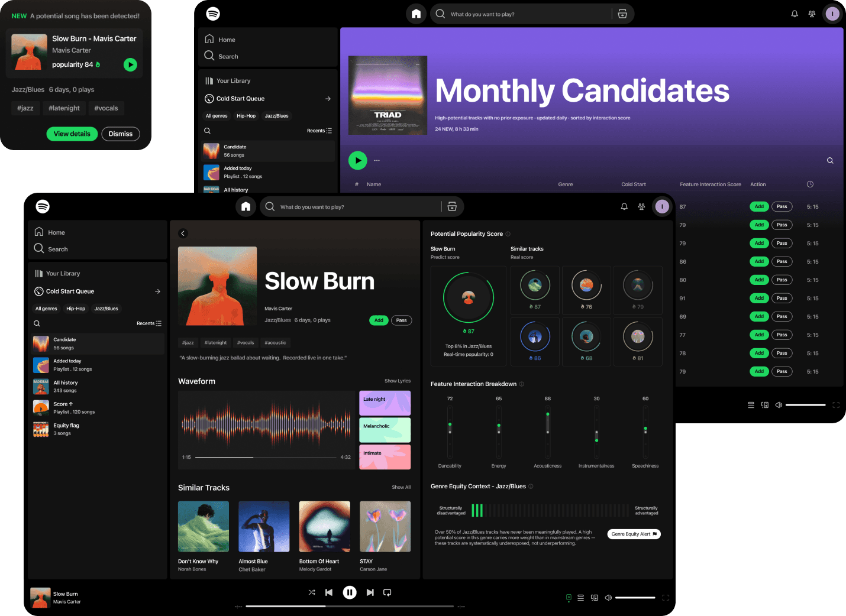Open the Almost Blue similar track cover
This screenshot has height=616, width=846.
pyautogui.click(x=264, y=527)
